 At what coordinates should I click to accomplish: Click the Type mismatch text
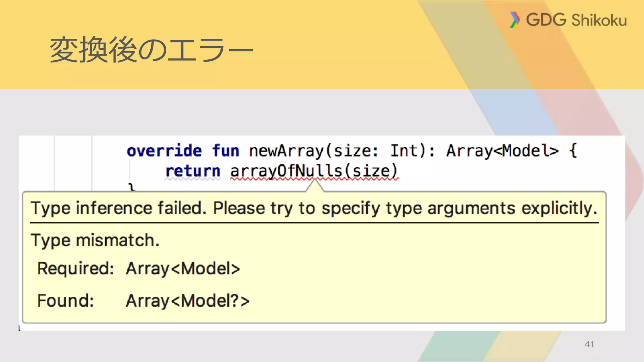click(95, 240)
